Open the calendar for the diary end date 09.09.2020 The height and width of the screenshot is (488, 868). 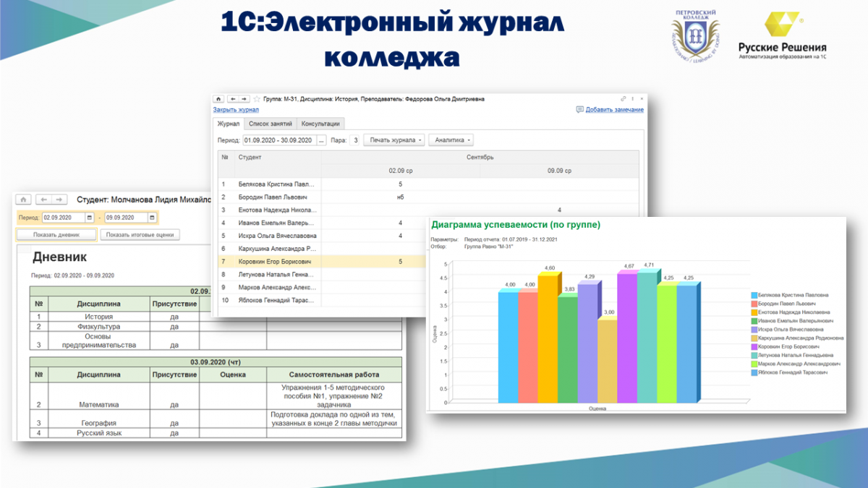[152, 217]
